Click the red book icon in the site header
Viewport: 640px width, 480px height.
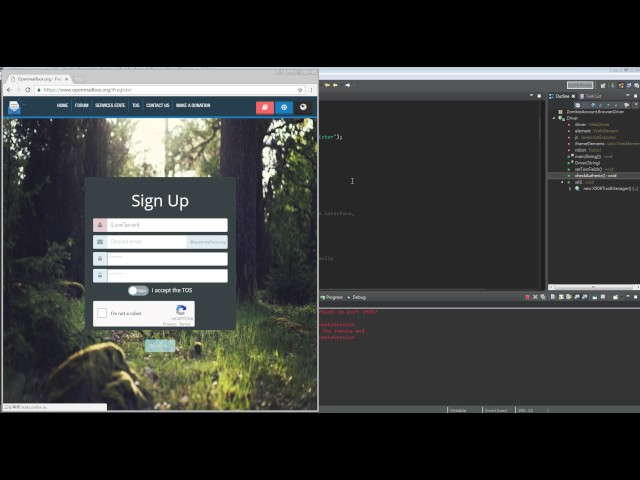(x=265, y=107)
